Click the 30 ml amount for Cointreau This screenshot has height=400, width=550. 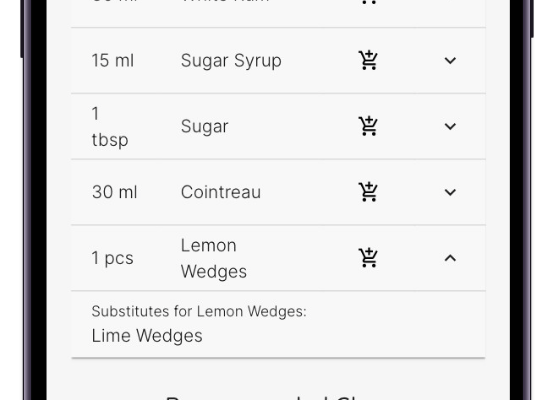[114, 192]
